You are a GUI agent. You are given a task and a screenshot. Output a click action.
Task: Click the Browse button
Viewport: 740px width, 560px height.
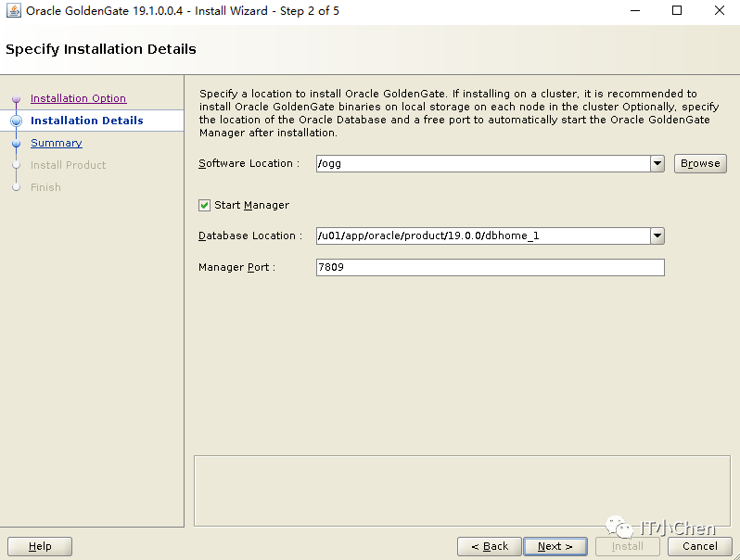pos(700,164)
